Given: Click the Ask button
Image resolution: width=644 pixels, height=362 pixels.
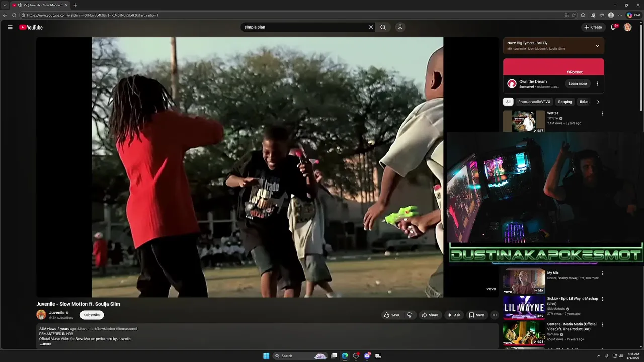Looking at the screenshot, I should click(453, 315).
